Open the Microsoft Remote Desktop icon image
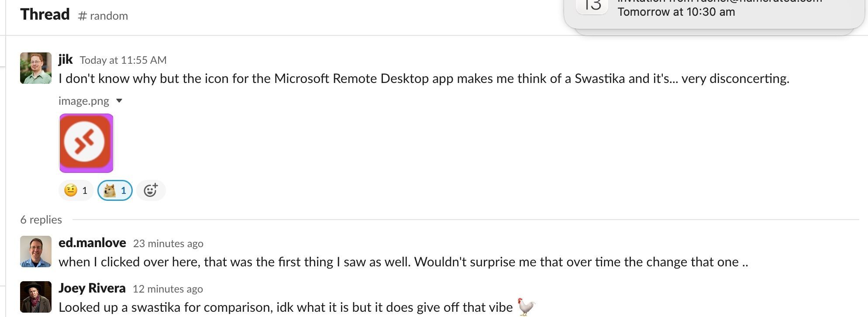This screenshot has height=317, width=868. click(x=86, y=143)
